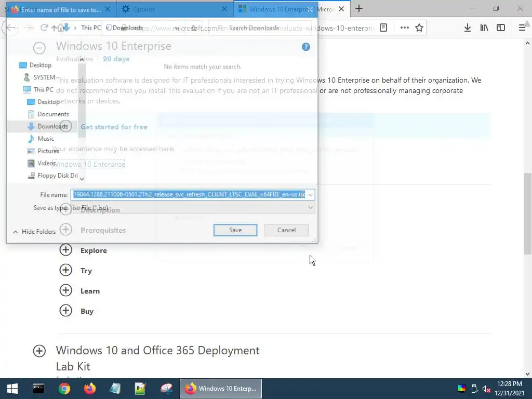
Task: Open the Firefox hamburger menu
Action: 522,28
